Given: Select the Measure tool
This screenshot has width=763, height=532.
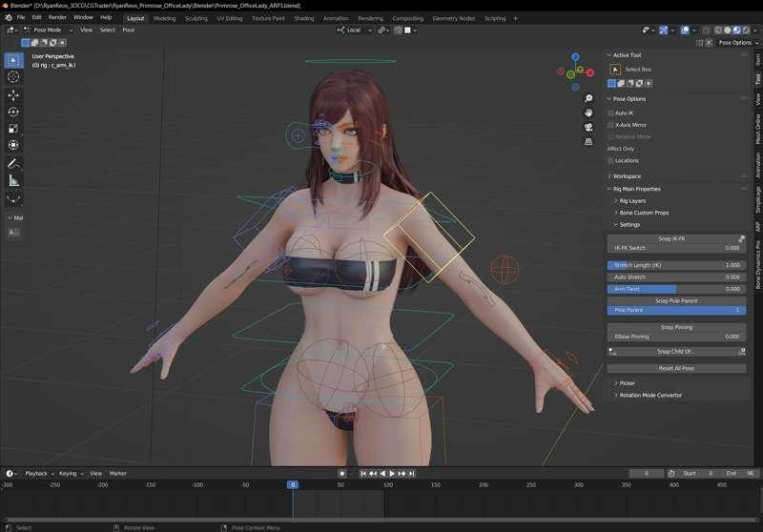Looking at the screenshot, I should [x=13, y=180].
